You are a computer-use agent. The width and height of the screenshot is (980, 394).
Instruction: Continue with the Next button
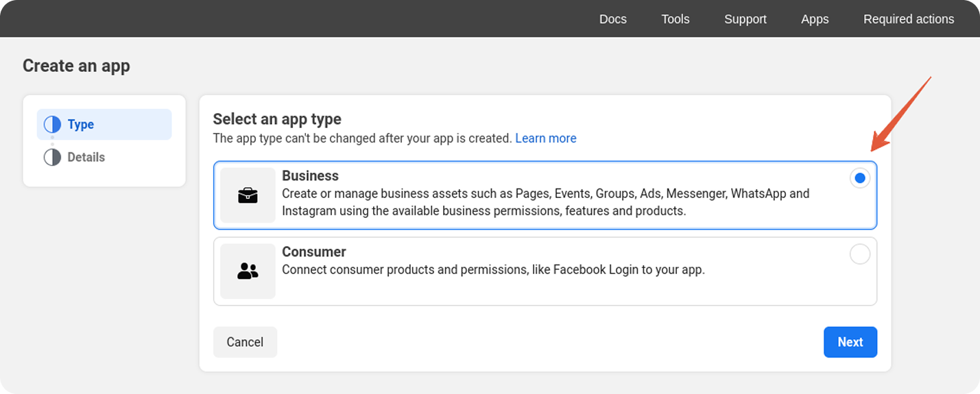coord(850,342)
